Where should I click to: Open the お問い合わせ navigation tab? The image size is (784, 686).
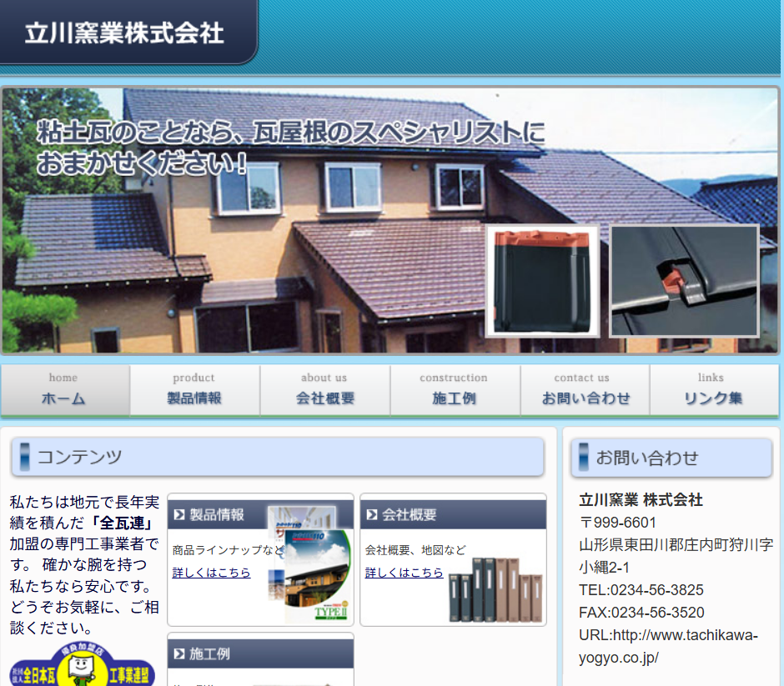click(585, 389)
